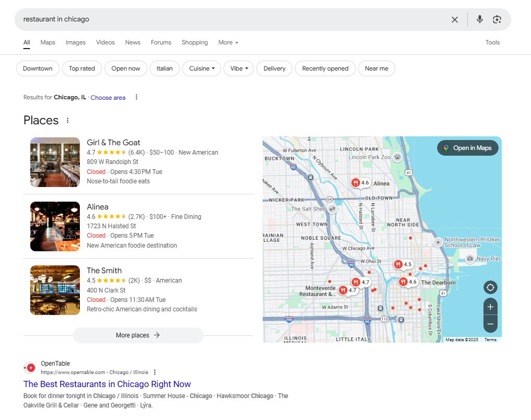Zoom in on the map with the plus icon
This screenshot has height=420, width=531.
[x=490, y=307]
